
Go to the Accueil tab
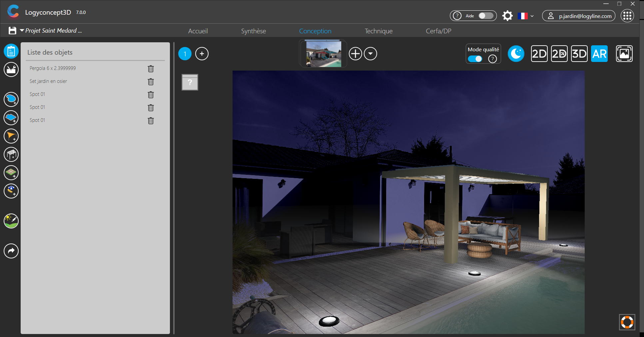coord(198,31)
